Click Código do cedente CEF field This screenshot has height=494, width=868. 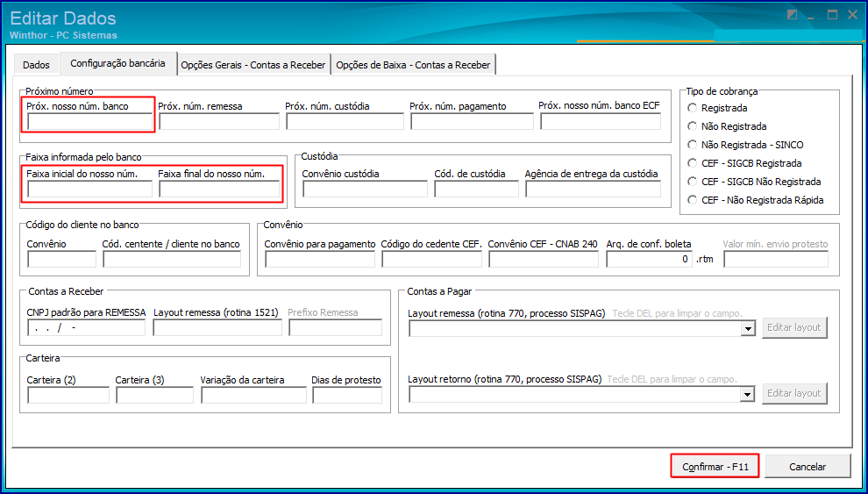pos(431,259)
